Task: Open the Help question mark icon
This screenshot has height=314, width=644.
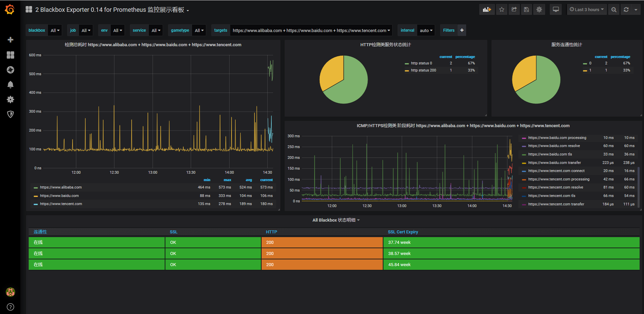Action: tap(10, 307)
